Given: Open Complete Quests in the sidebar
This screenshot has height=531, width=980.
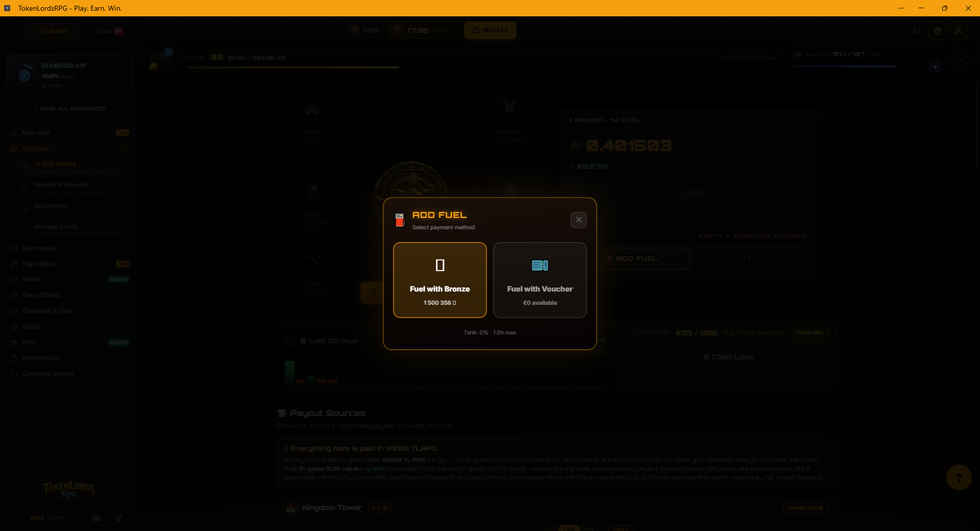Looking at the screenshot, I should pos(69,374).
